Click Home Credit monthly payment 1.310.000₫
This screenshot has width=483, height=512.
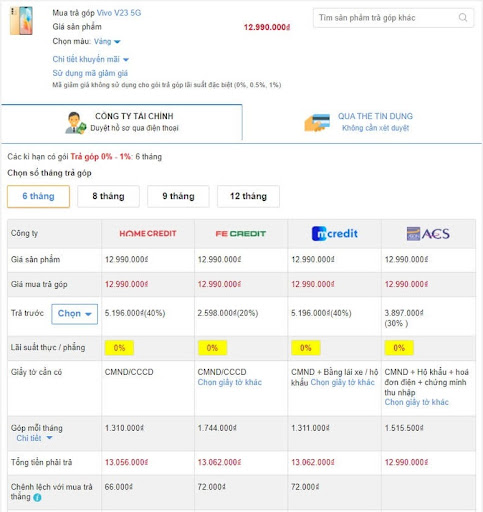point(124,428)
